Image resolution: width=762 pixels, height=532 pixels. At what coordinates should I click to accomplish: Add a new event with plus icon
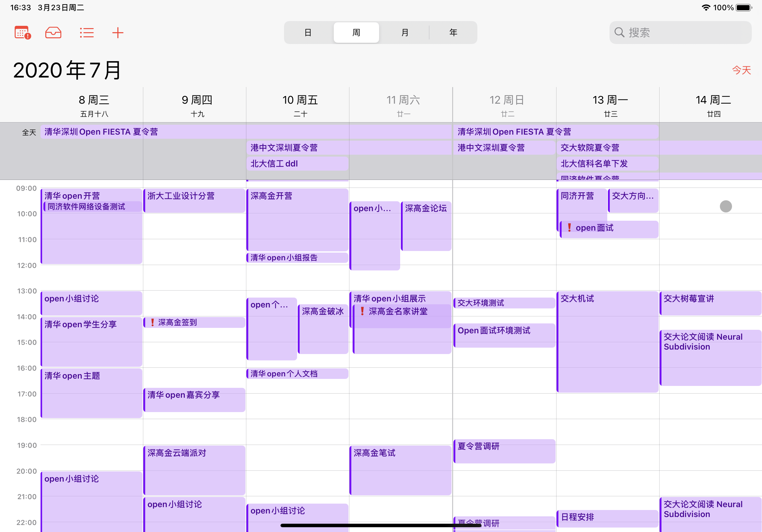coord(117,33)
